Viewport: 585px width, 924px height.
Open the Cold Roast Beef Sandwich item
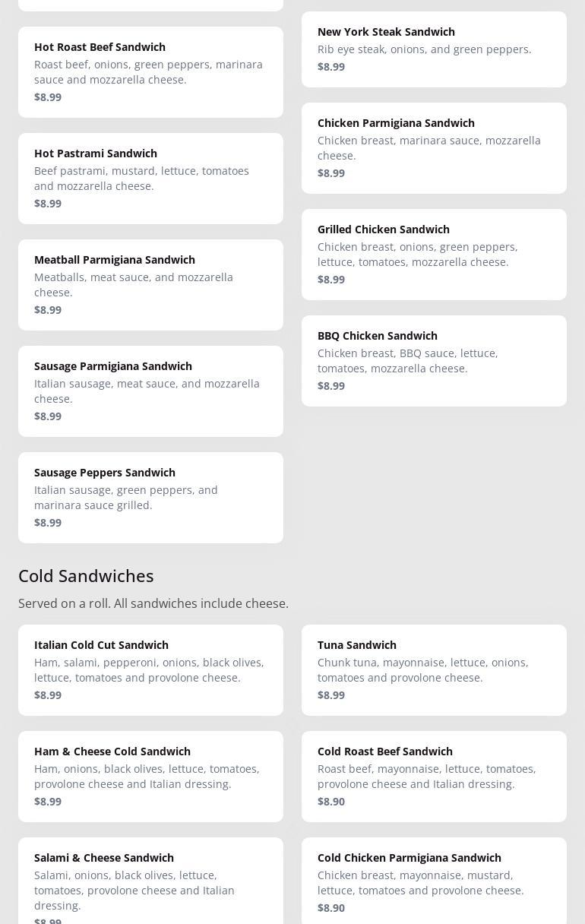click(434, 777)
